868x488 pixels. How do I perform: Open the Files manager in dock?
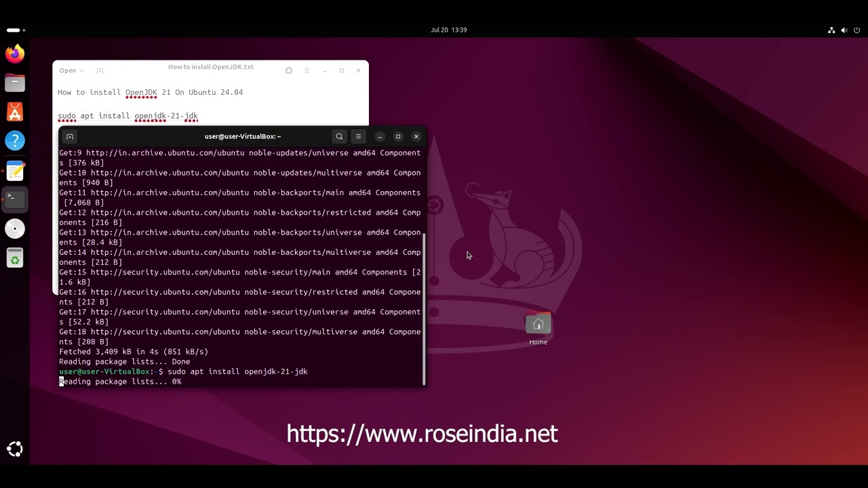pos(15,83)
